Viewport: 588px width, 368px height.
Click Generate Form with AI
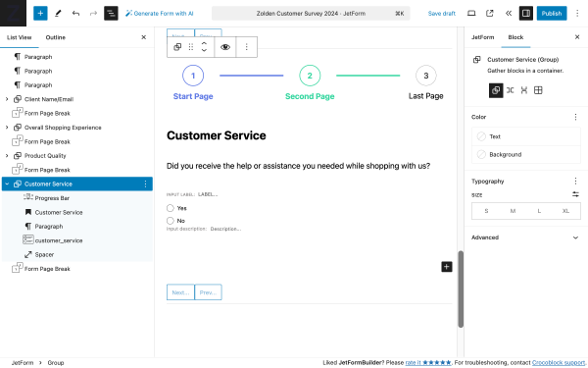point(160,13)
